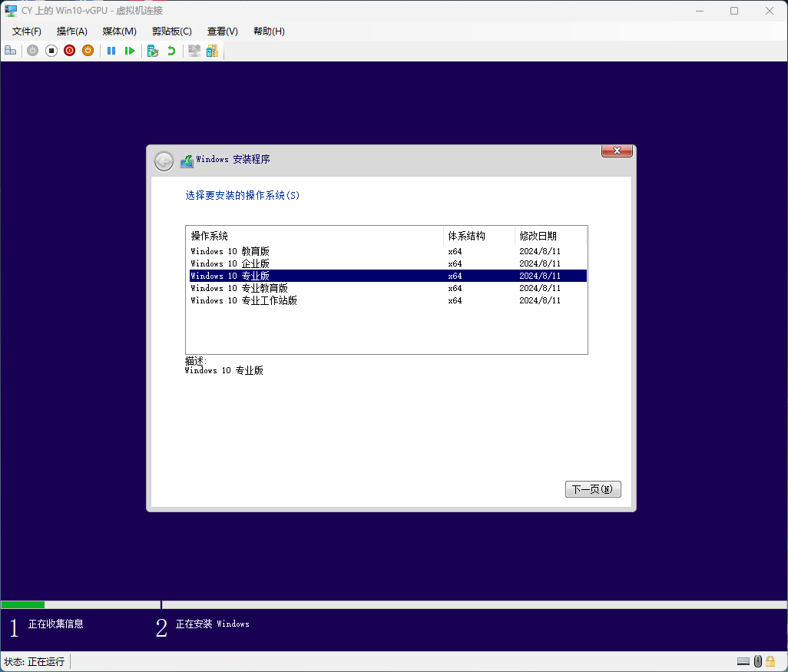Select Windows 10 专业工作站版 entry

(x=243, y=300)
